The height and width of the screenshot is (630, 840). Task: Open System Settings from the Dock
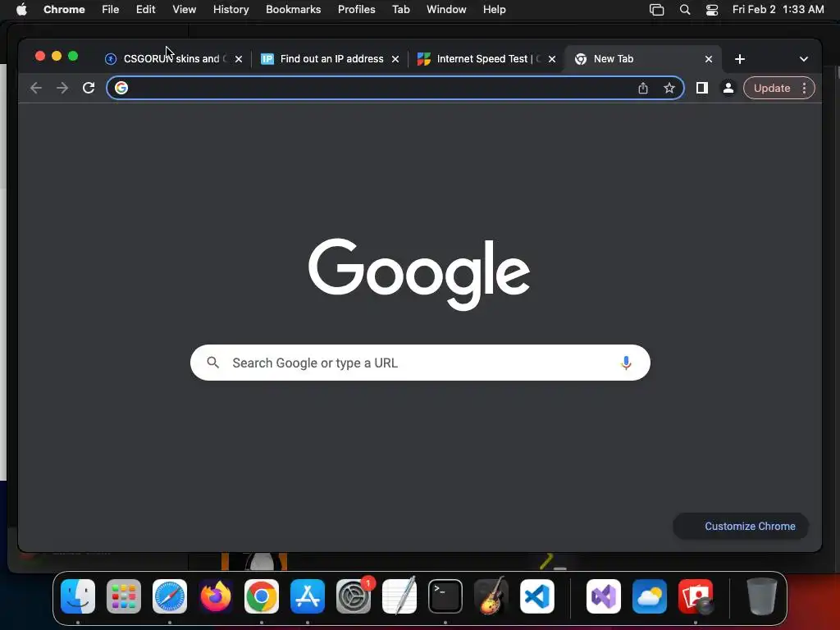[354, 596]
